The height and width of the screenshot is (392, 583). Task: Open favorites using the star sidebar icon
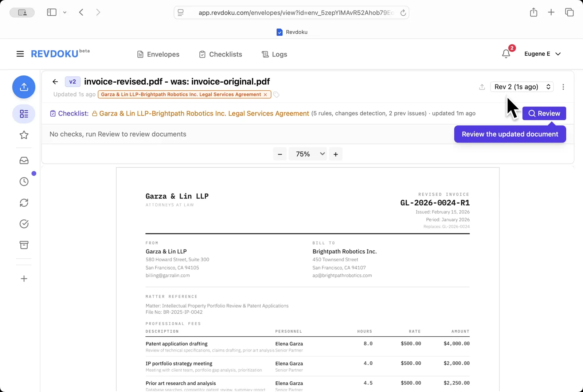point(24,135)
